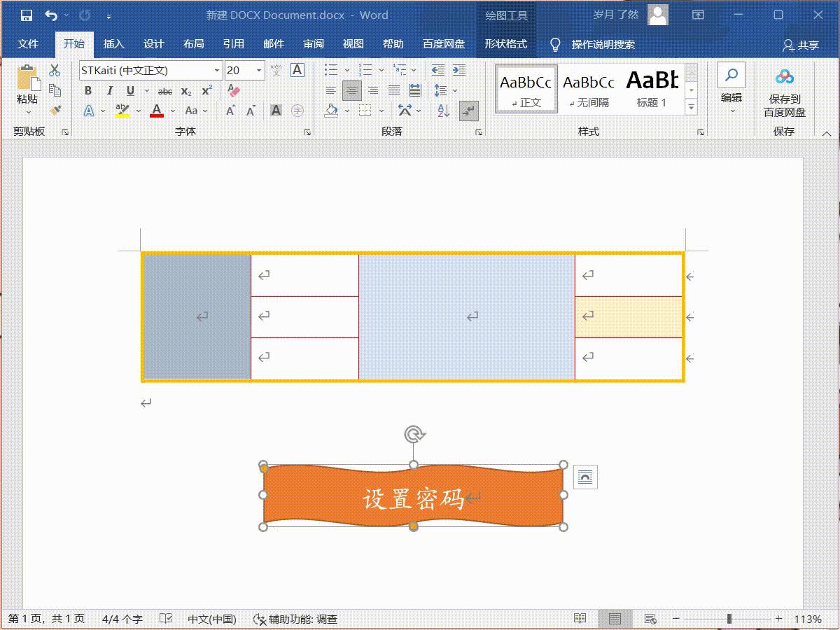Image resolution: width=840 pixels, height=630 pixels.
Task: Switch to the 插入 ribbon tab
Action: 114,43
